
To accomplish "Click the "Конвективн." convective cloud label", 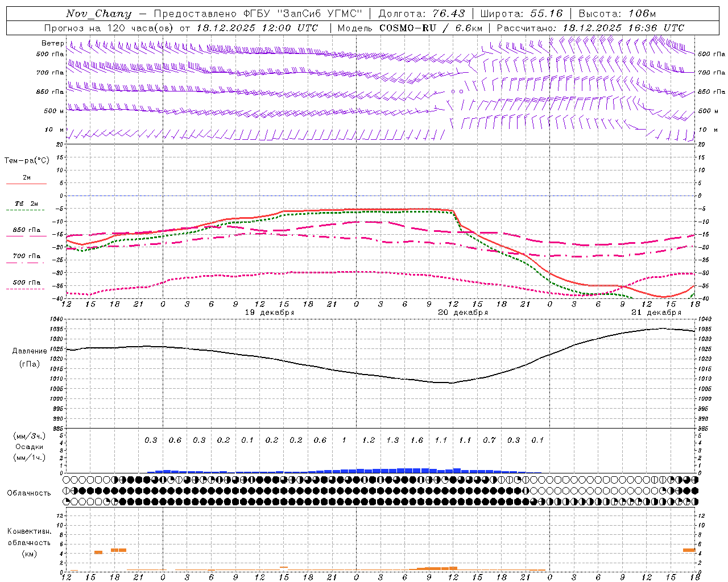I will tap(29, 531).
